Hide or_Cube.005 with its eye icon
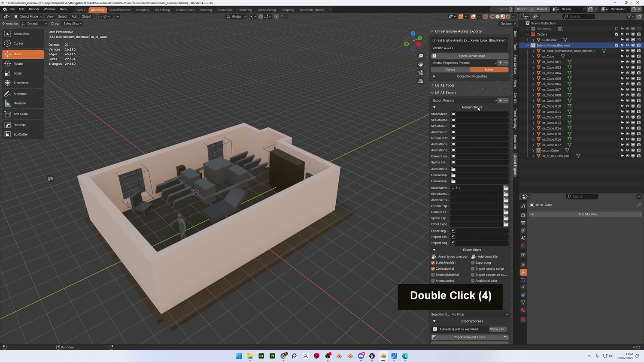This screenshot has width=644, height=362. [628, 78]
